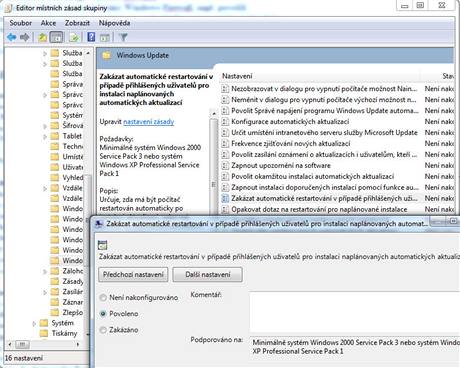Open the nastavení zásady link
This screenshot has height=368, width=460.
point(149,122)
